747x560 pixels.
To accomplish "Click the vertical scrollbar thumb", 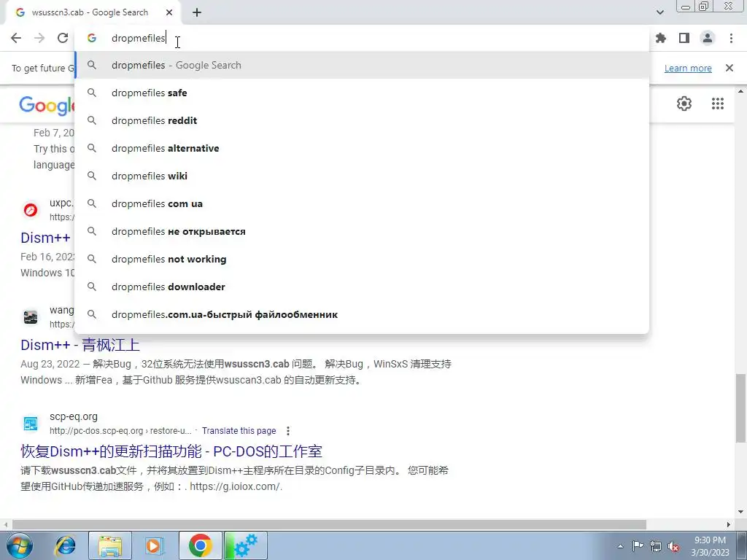I will click(x=741, y=408).
